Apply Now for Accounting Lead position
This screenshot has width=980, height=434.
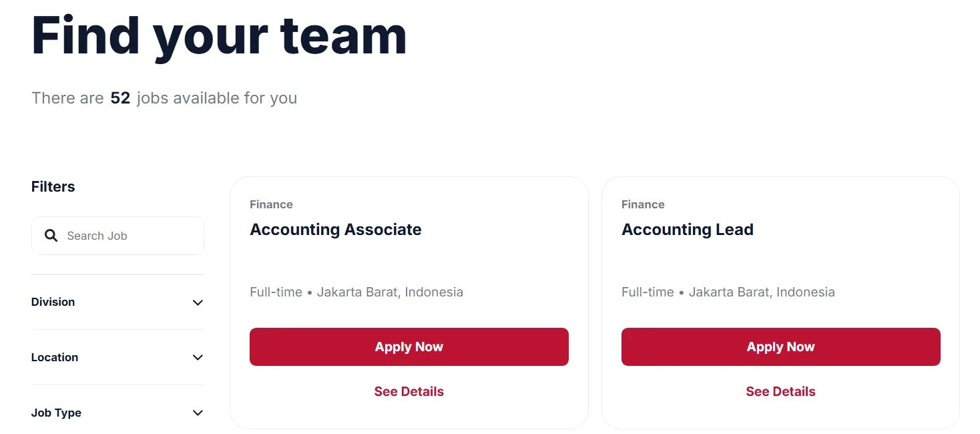pos(780,347)
